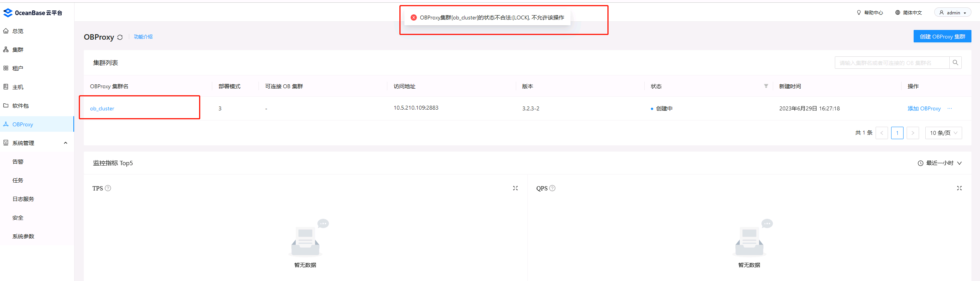Click the 版本 column header
This screenshot has width=980, height=281.
pos(527,86)
